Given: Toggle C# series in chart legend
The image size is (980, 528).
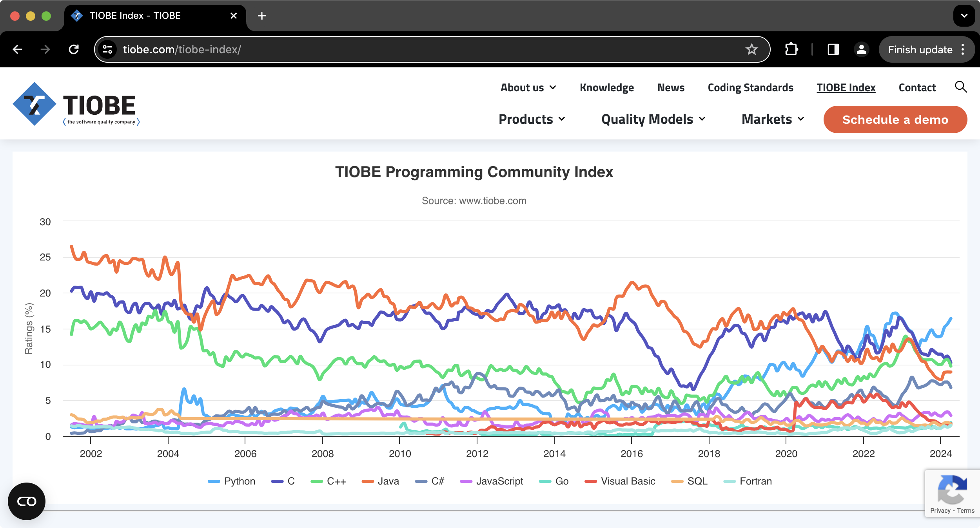Looking at the screenshot, I should (x=430, y=481).
